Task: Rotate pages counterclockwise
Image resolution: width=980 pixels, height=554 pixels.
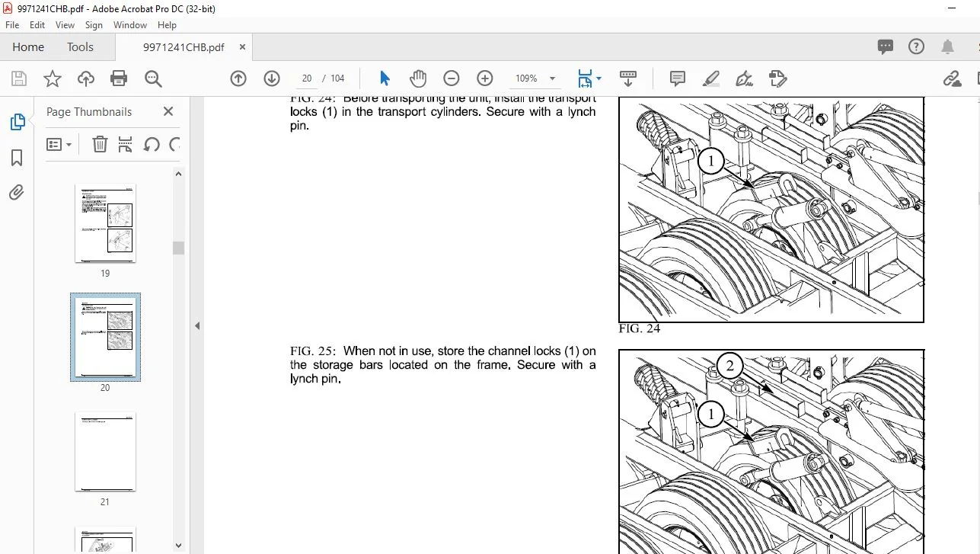Action: click(152, 144)
